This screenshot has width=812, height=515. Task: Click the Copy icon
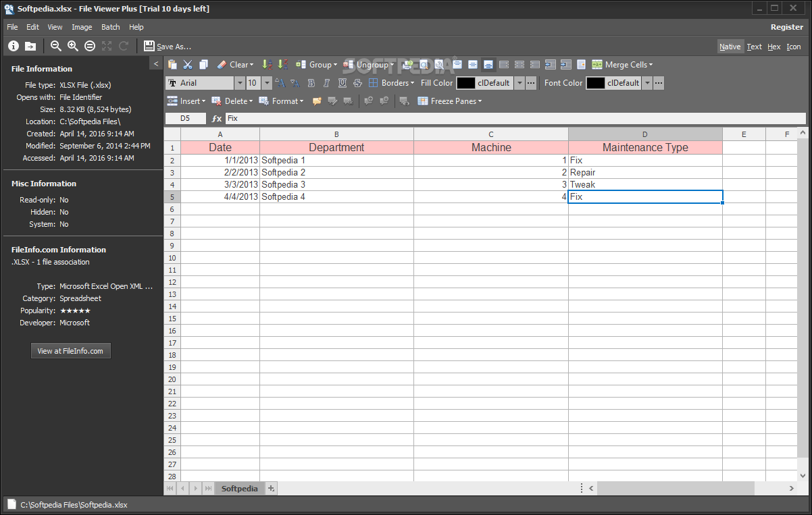tap(203, 65)
